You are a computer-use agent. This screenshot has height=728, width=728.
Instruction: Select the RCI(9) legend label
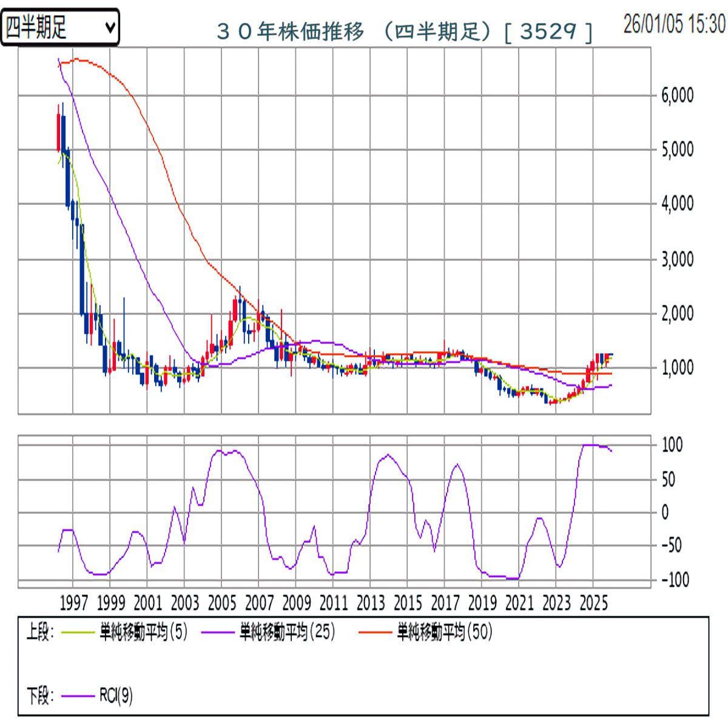116,696
